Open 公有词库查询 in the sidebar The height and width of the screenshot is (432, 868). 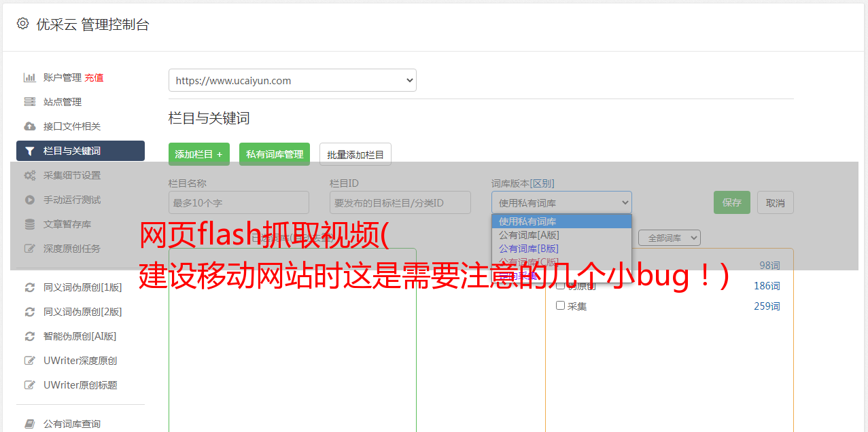pos(72,424)
